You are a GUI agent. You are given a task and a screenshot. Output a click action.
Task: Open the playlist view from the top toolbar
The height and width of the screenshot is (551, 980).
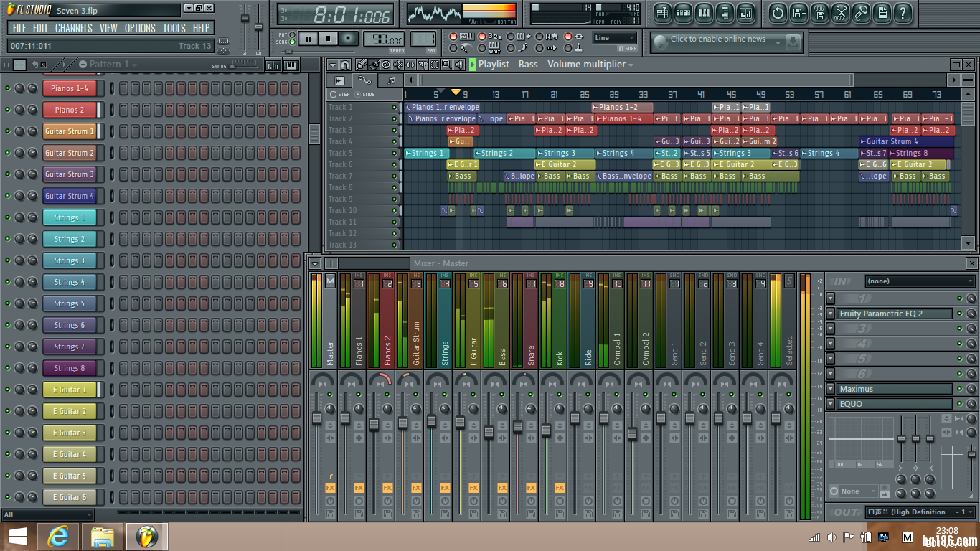pyautogui.click(x=662, y=12)
